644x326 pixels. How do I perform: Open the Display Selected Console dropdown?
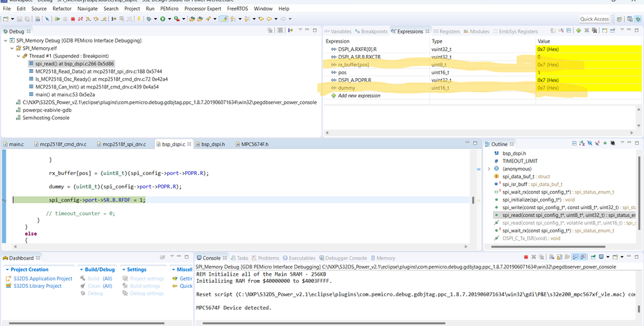608,257
